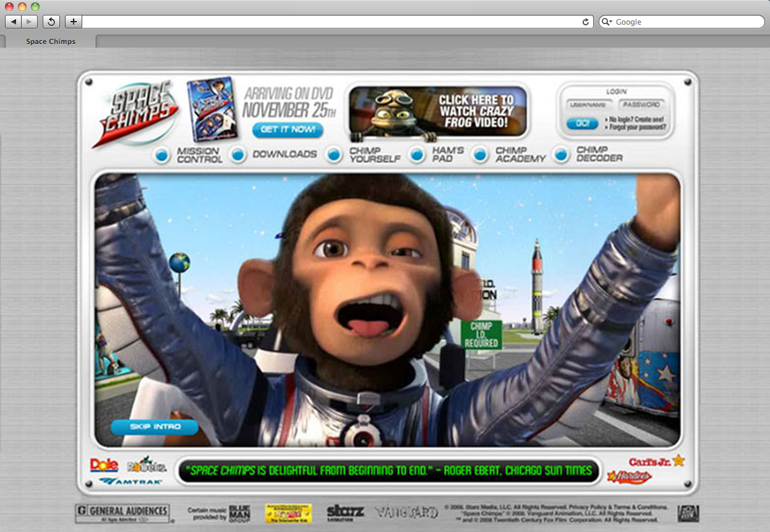Click the yellow soundtrack banner in footer
Image resolution: width=770 pixels, height=532 pixels.
point(288,513)
